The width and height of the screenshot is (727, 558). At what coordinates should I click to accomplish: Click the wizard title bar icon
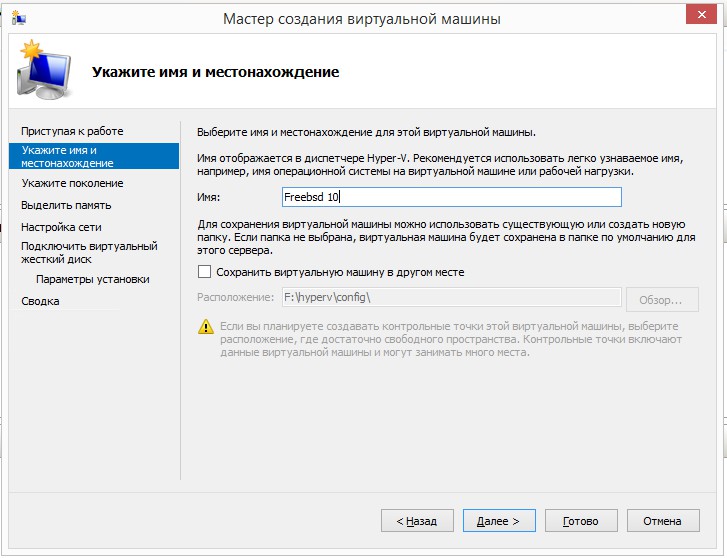(x=19, y=18)
